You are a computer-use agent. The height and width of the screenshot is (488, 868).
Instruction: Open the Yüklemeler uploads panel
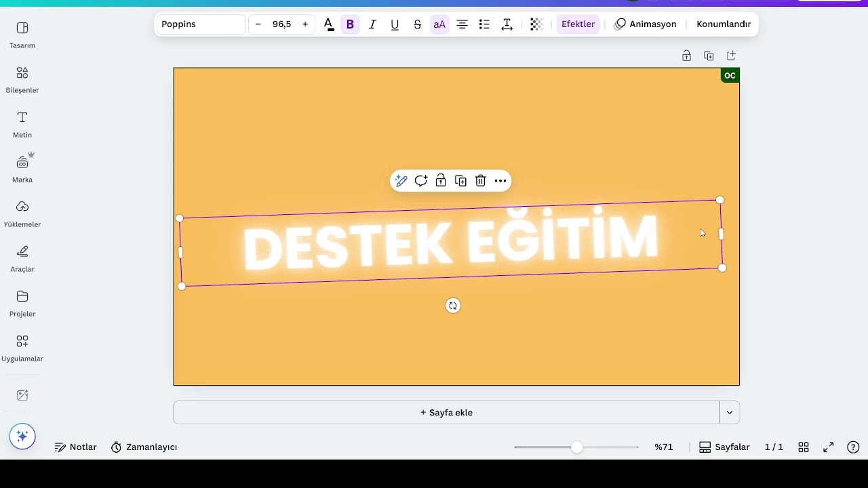[x=22, y=214]
